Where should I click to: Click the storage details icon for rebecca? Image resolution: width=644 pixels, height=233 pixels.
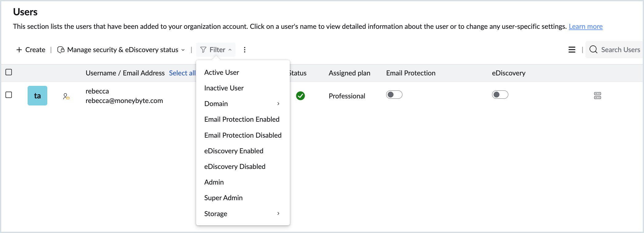click(597, 96)
